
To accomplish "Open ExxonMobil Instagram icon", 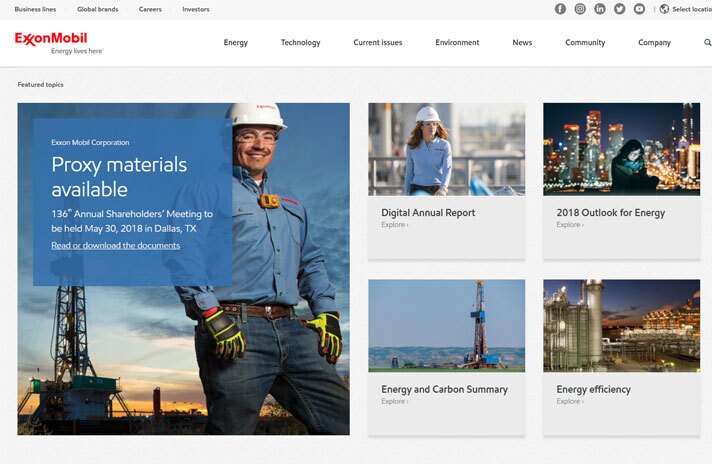I will click(x=580, y=9).
